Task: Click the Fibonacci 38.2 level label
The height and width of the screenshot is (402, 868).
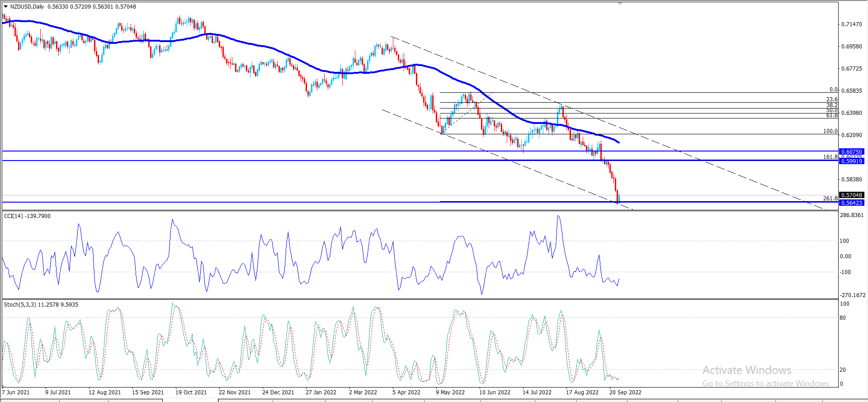Action: point(832,105)
